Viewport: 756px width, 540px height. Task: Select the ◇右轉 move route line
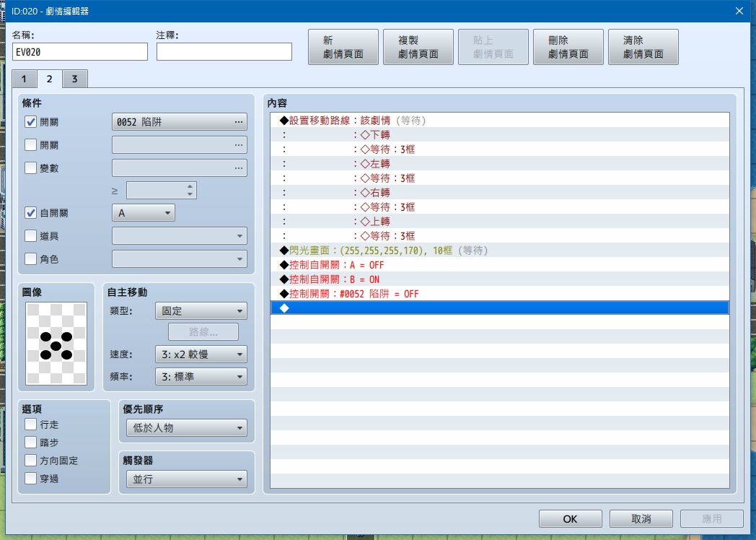[500, 193]
